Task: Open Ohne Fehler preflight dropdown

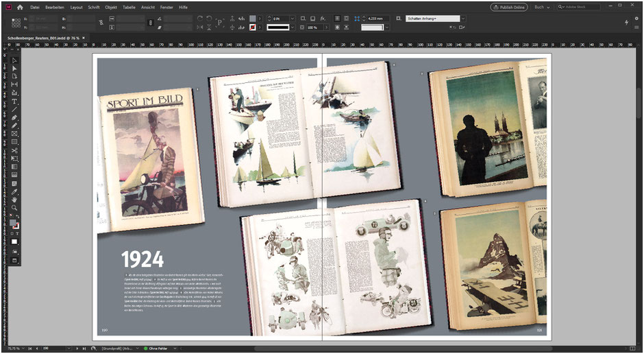Action: [x=175, y=349]
